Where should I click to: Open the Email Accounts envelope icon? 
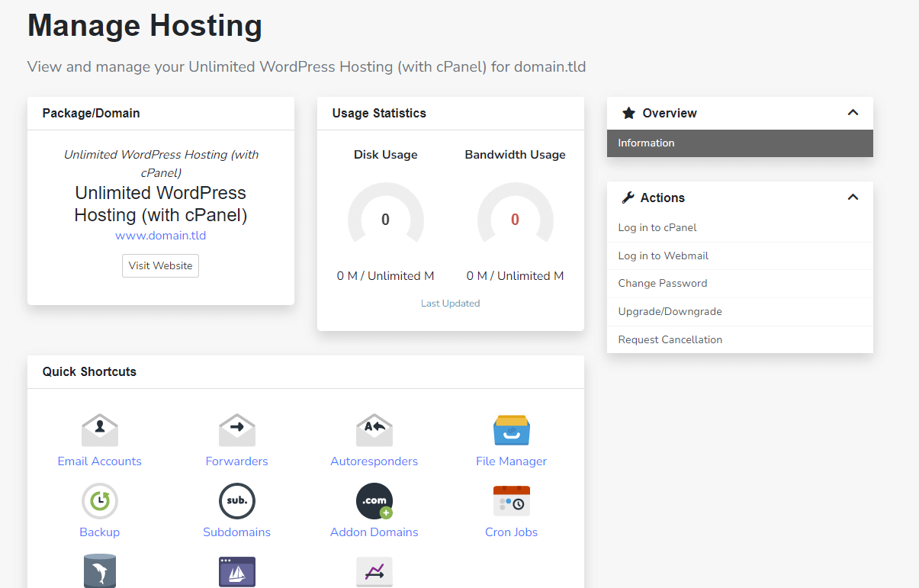click(x=100, y=430)
